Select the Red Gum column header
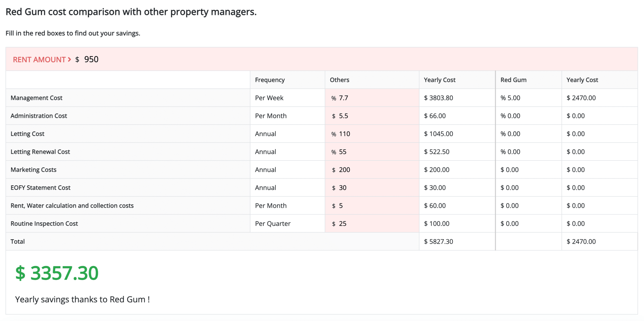 pos(513,80)
